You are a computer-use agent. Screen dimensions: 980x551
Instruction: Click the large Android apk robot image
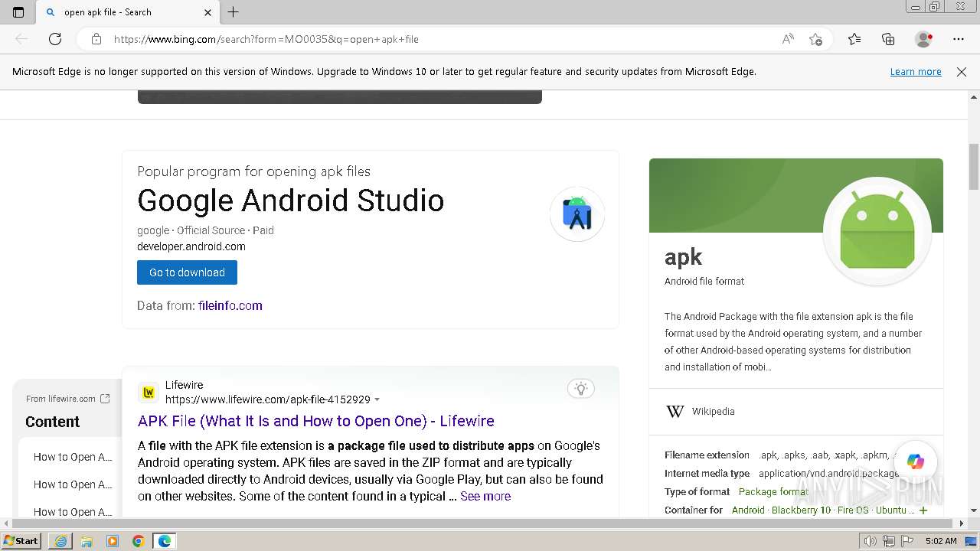pos(877,230)
